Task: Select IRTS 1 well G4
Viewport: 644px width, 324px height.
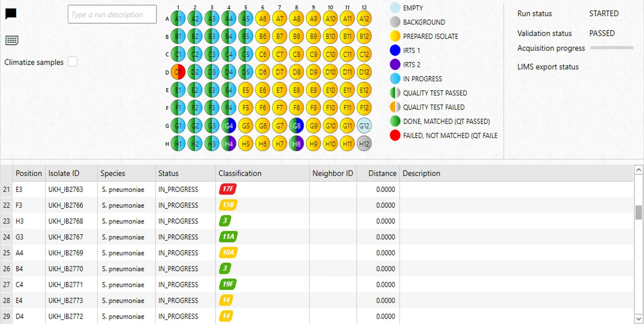Action: [229, 125]
